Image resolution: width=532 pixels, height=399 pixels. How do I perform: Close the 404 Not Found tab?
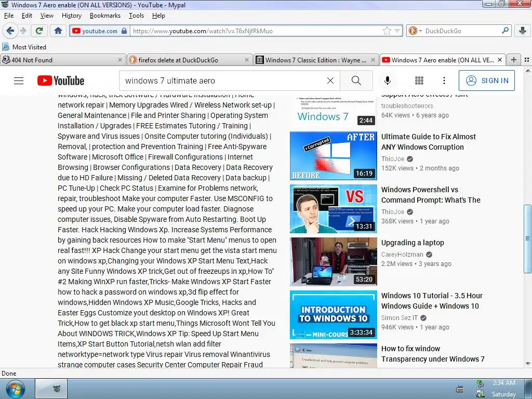120,60
